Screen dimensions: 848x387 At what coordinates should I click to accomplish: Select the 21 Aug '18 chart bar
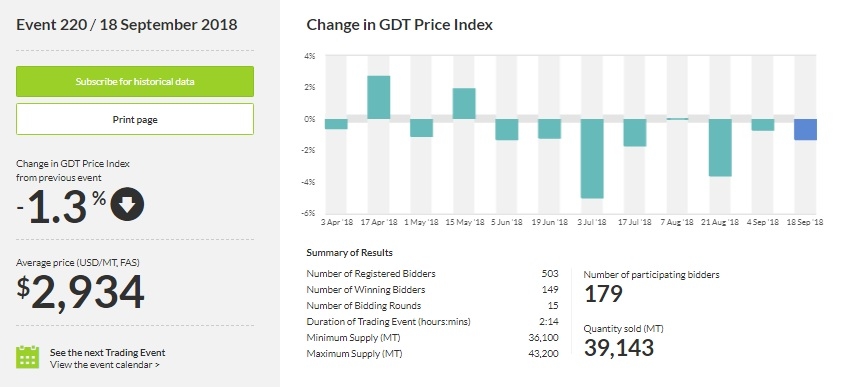pos(720,148)
